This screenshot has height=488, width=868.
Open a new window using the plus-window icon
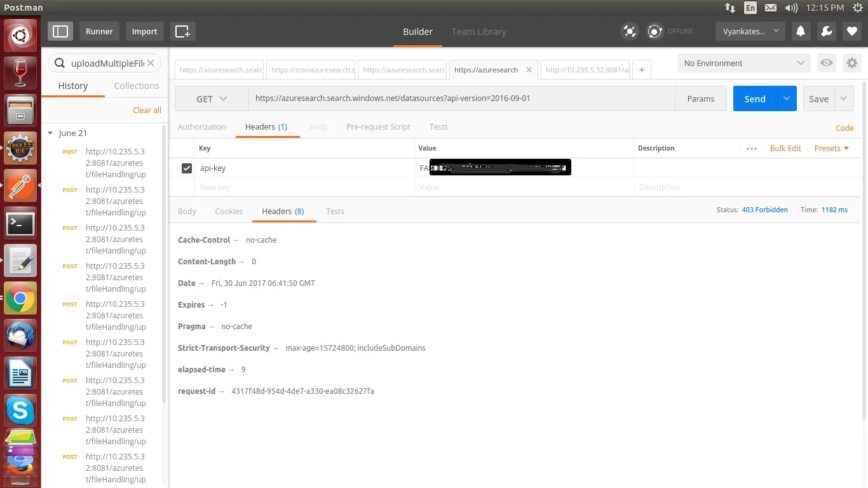(182, 31)
